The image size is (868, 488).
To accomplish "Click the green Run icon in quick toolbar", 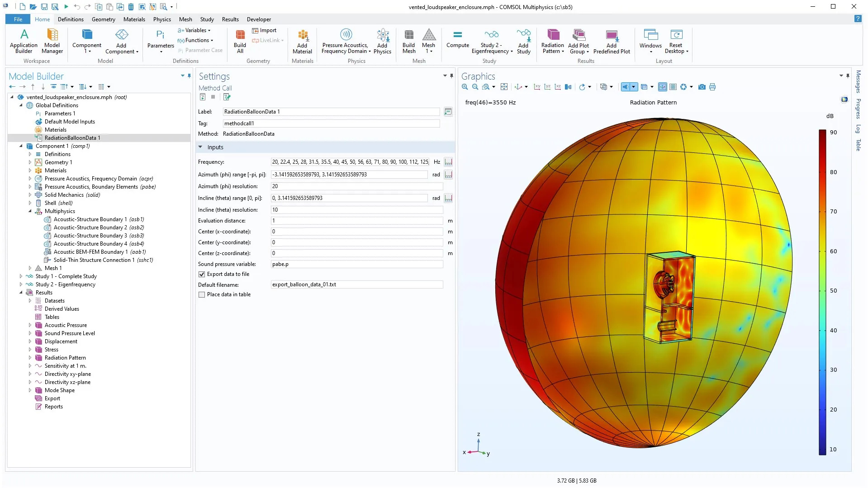I will pos(66,7).
